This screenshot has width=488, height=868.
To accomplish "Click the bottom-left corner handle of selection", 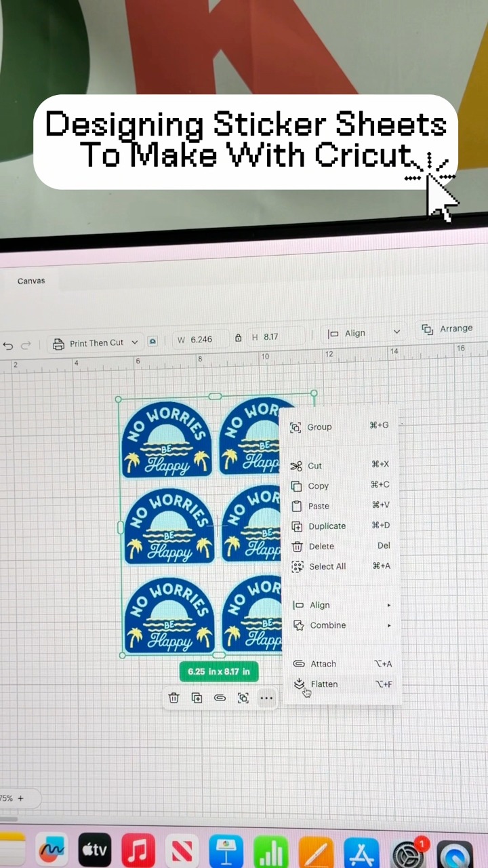I will [122, 655].
